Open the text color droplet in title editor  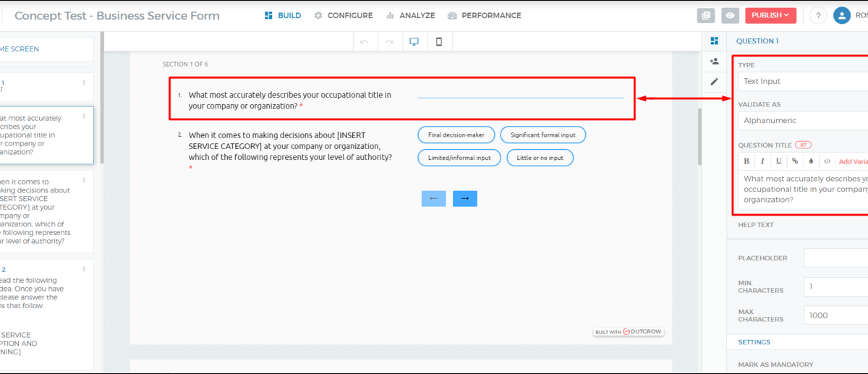tap(811, 161)
